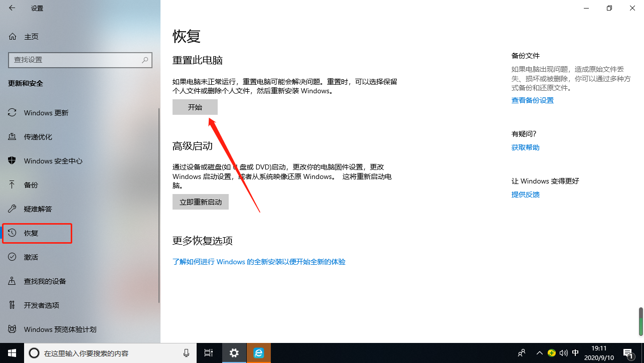
Task: Click 立即重新启动 for advanced startup
Action: tap(200, 202)
